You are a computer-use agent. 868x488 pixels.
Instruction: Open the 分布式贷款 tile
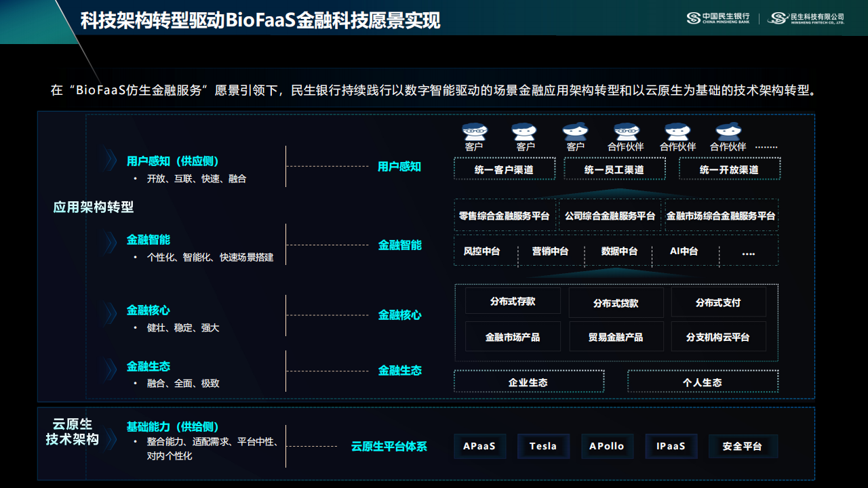point(616,303)
